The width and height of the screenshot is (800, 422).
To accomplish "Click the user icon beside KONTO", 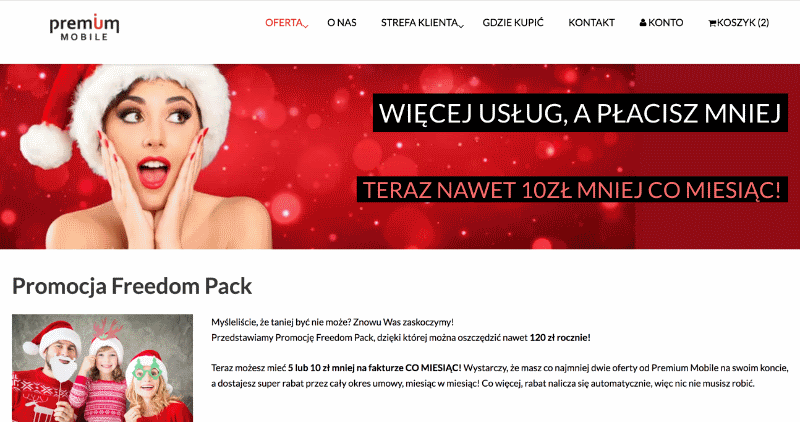I will (x=643, y=22).
